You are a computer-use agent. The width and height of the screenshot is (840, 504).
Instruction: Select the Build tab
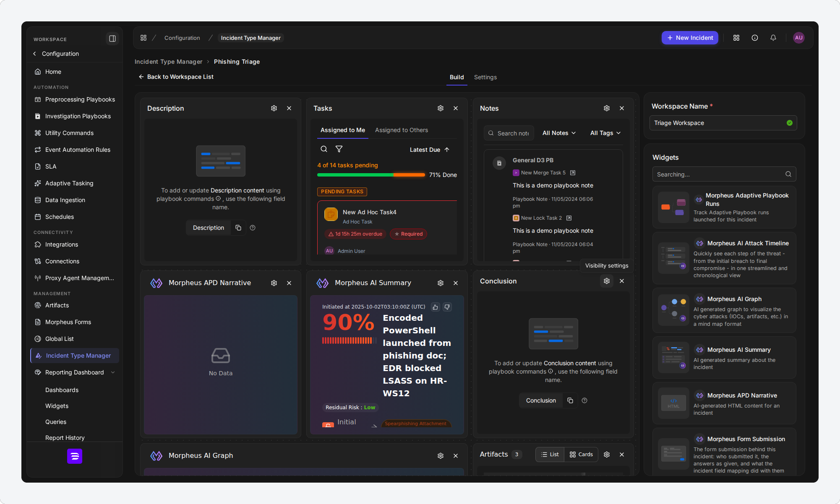click(457, 77)
